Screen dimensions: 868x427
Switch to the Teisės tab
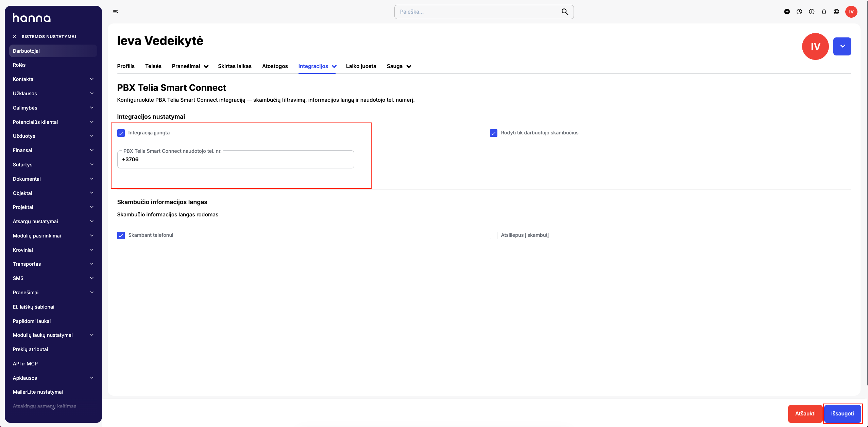point(153,66)
